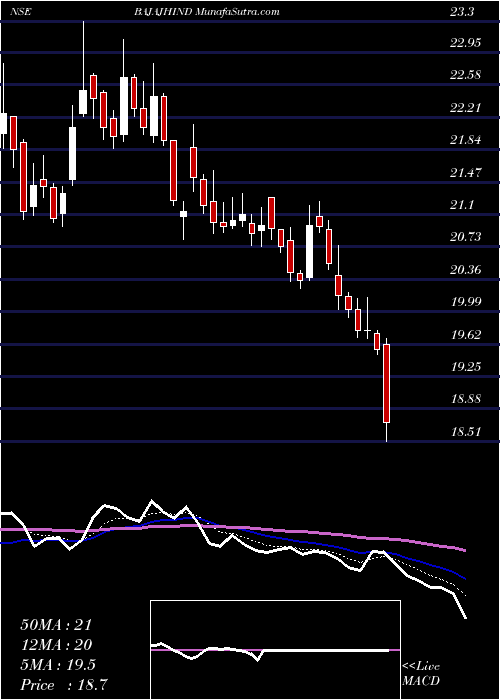Click the 21.47 price axis label

(x=466, y=173)
